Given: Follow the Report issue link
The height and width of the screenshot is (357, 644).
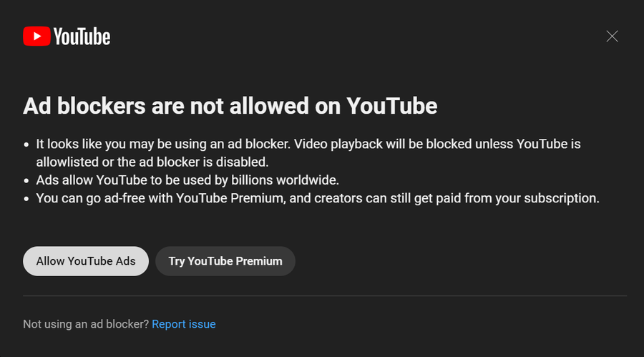Looking at the screenshot, I should (184, 324).
